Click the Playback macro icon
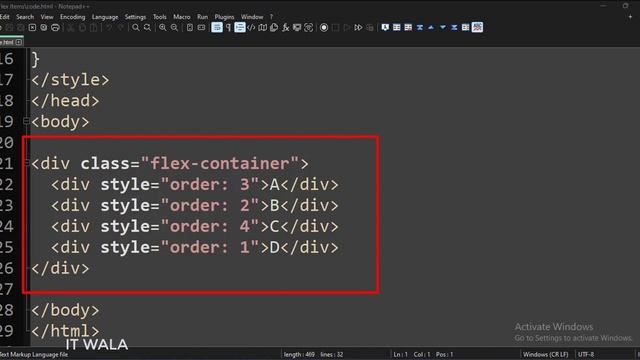Viewport: 640px width, 360px height. (x=347, y=27)
